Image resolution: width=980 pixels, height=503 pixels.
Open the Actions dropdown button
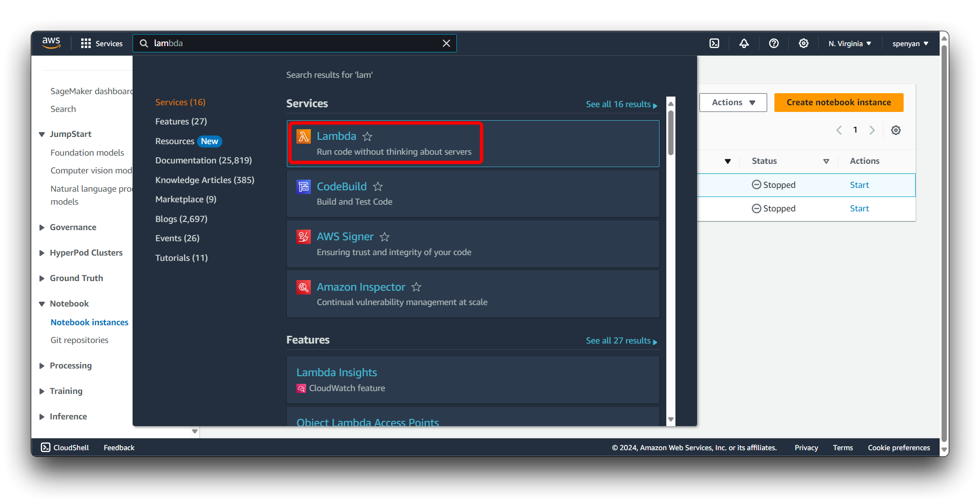coord(733,102)
